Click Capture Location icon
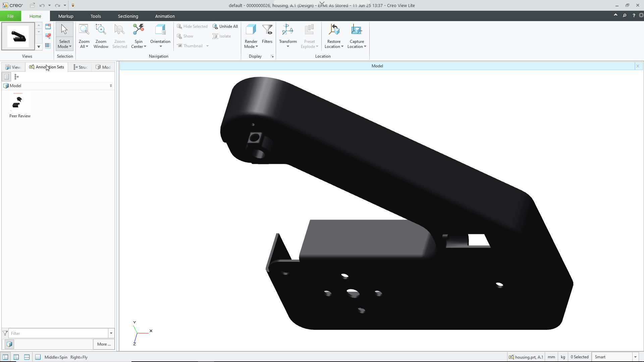The height and width of the screenshot is (362, 644). tap(357, 30)
